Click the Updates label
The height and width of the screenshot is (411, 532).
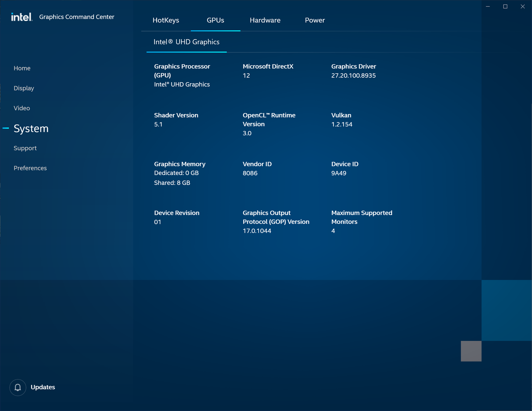pyautogui.click(x=43, y=387)
